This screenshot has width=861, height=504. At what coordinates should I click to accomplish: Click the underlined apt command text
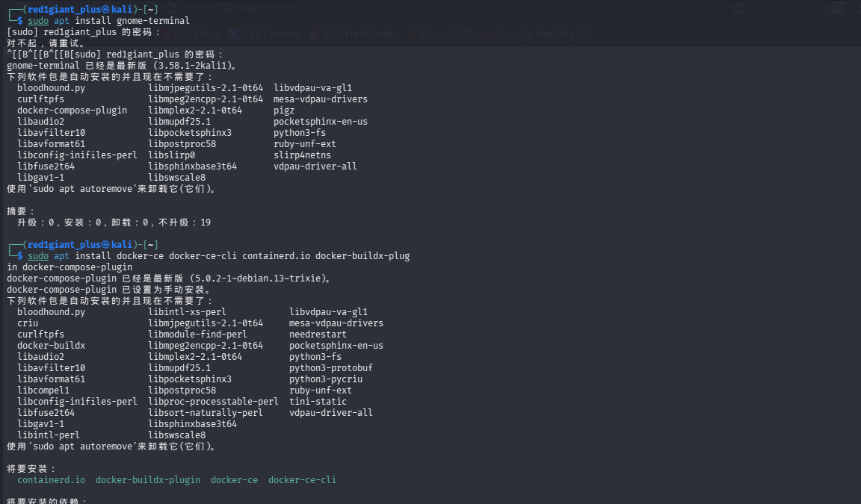point(61,20)
